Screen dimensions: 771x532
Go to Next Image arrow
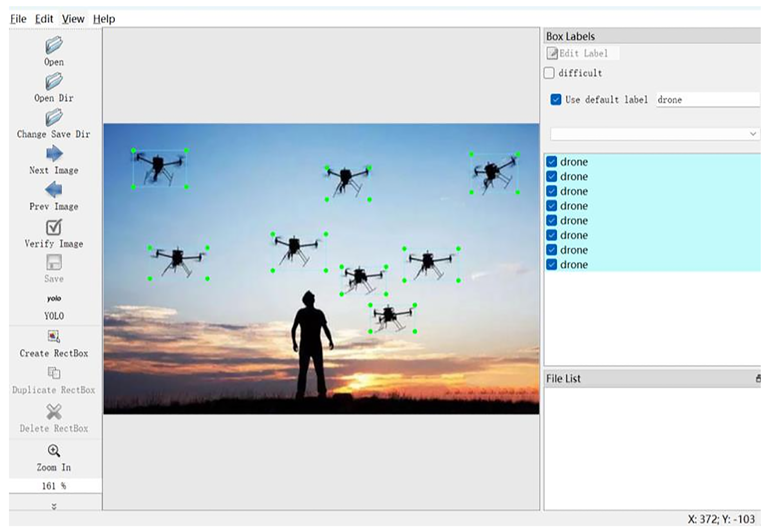tap(54, 154)
